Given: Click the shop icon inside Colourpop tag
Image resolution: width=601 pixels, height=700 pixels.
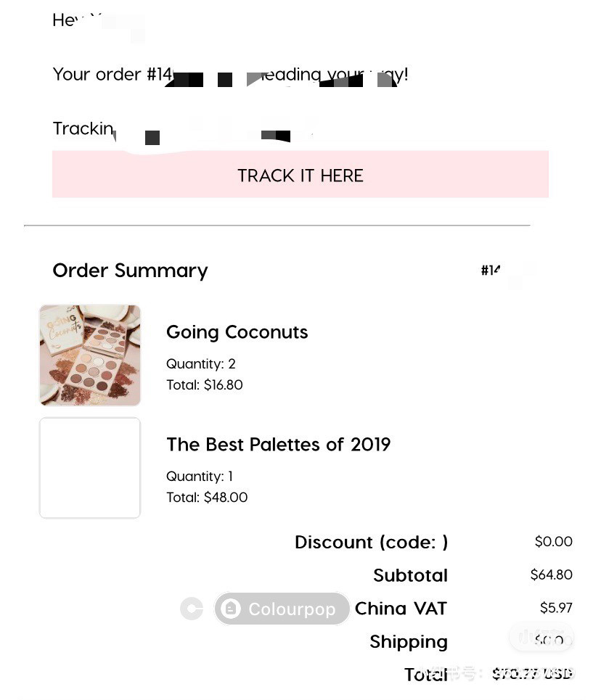Looking at the screenshot, I should 231,609.
